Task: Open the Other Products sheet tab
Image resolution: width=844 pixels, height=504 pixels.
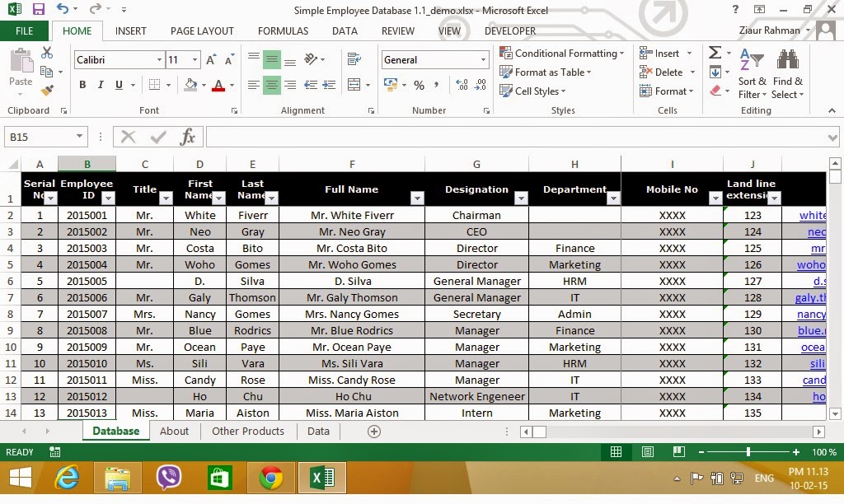Action: [x=248, y=431]
